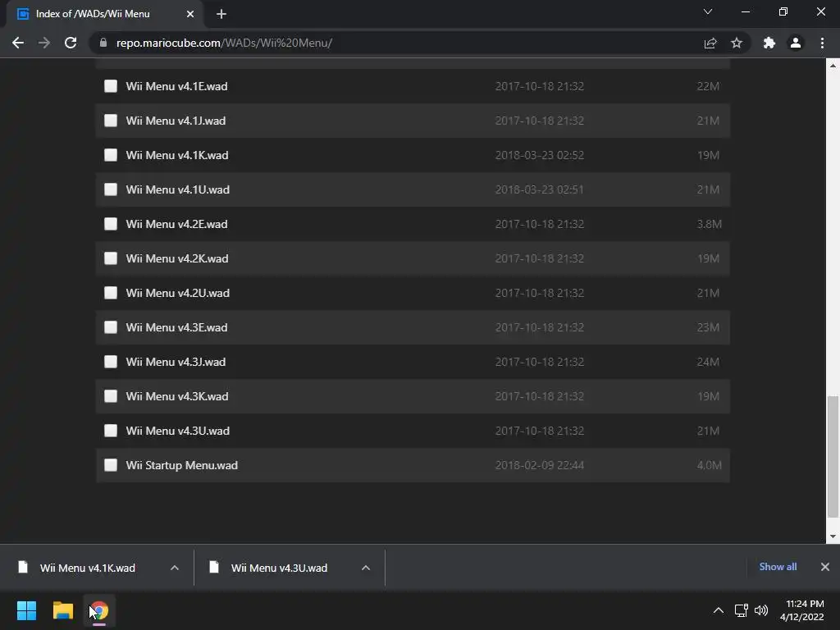Open the tab search dropdown arrow
Image resolution: width=840 pixels, height=630 pixels.
coord(708,11)
